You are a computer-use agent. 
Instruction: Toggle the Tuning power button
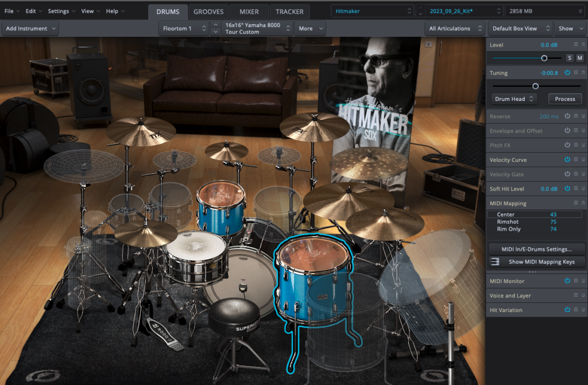tap(567, 73)
